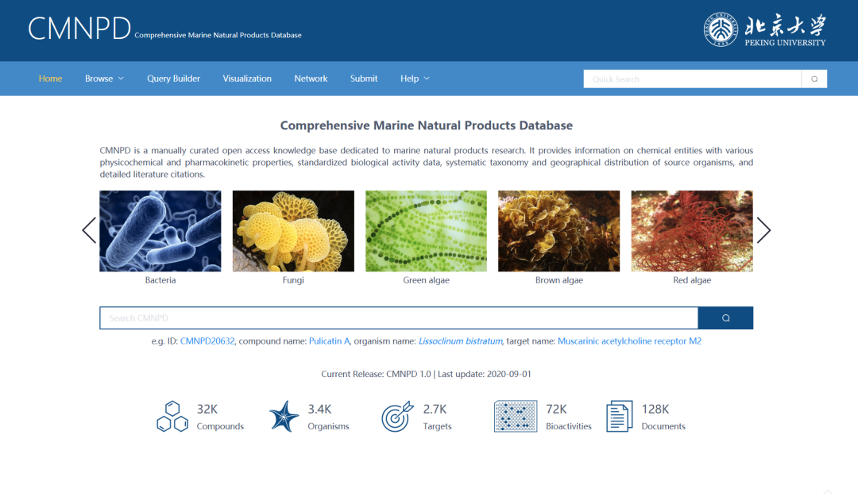Select the Brown algae thumbnail image

pyautogui.click(x=558, y=231)
